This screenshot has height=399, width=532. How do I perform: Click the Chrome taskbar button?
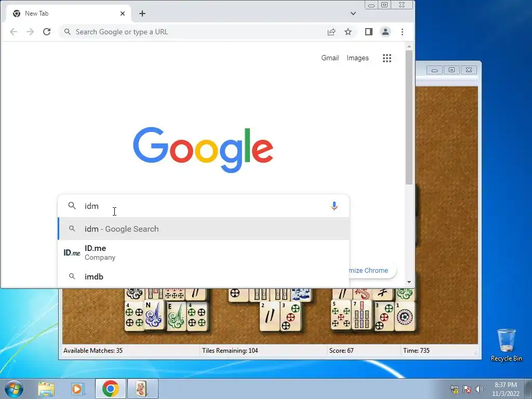[x=110, y=389]
